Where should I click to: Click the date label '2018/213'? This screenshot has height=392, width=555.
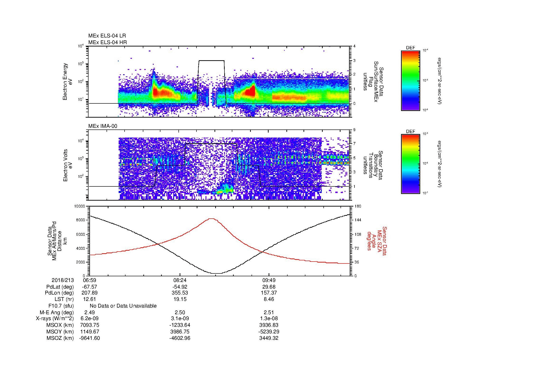63,280
